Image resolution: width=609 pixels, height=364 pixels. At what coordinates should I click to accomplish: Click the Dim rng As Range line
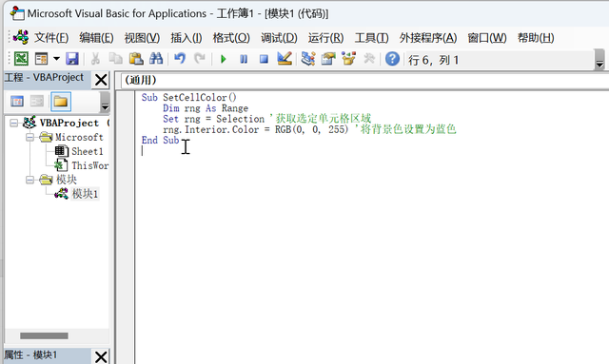coord(206,108)
